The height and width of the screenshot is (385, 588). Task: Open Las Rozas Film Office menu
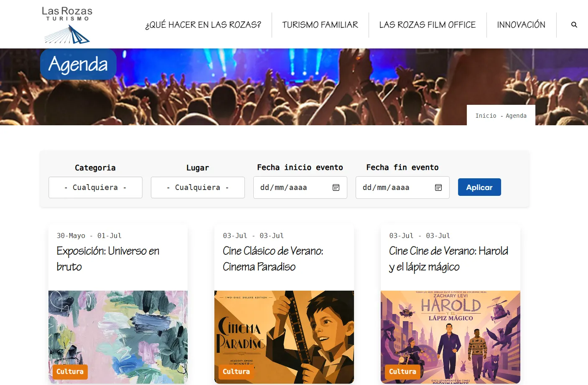tap(428, 25)
